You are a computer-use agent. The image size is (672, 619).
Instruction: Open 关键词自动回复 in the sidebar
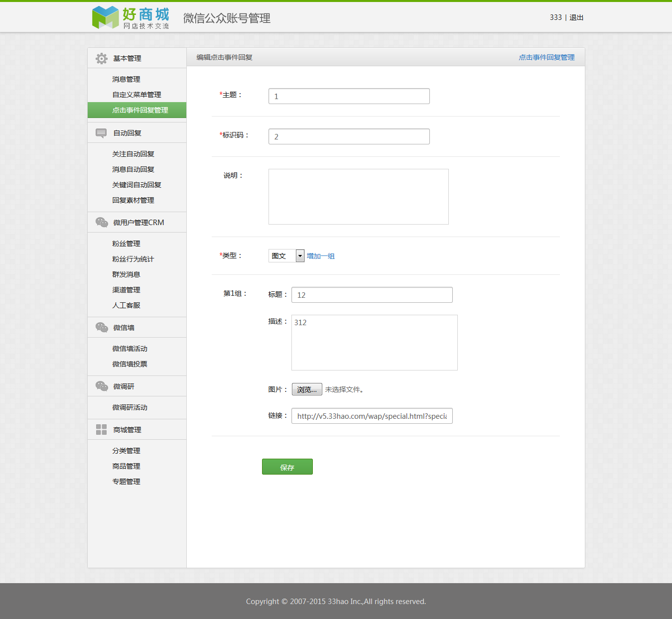pyautogui.click(x=136, y=185)
